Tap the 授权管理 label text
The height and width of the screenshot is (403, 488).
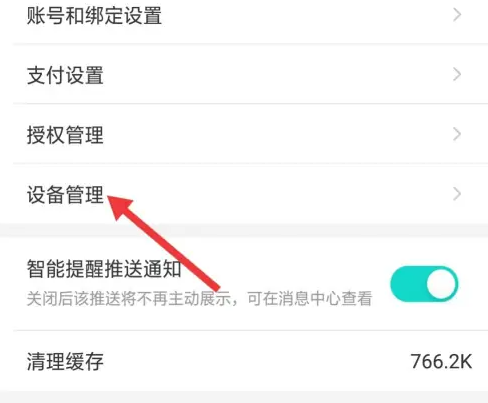[65, 135]
